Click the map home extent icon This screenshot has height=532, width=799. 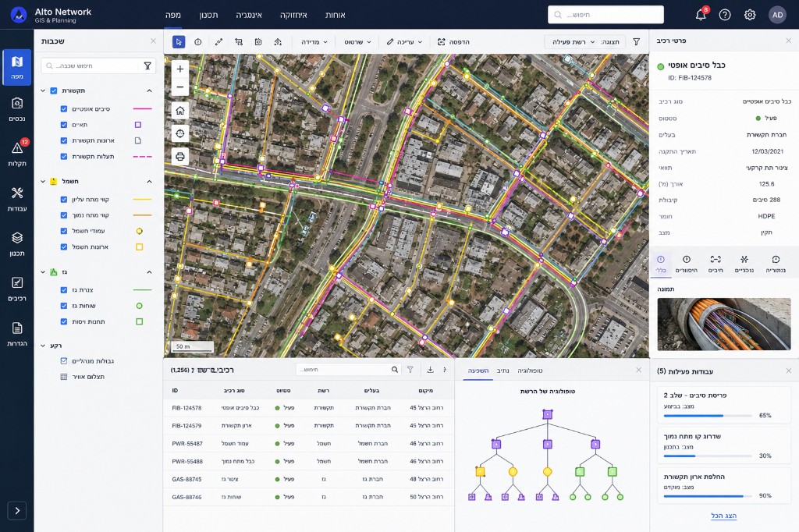180,111
